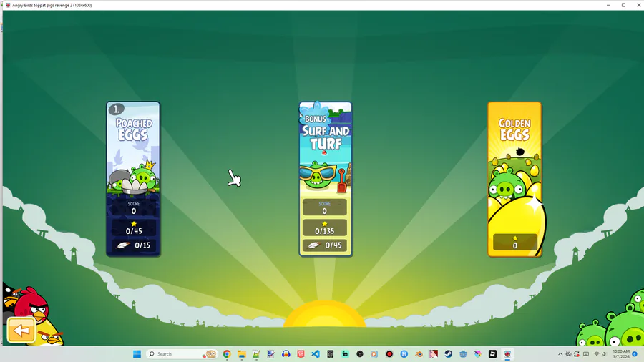
Task: Click the 0/15 feathers on Poached Eggs
Action: tap(142, 245)
